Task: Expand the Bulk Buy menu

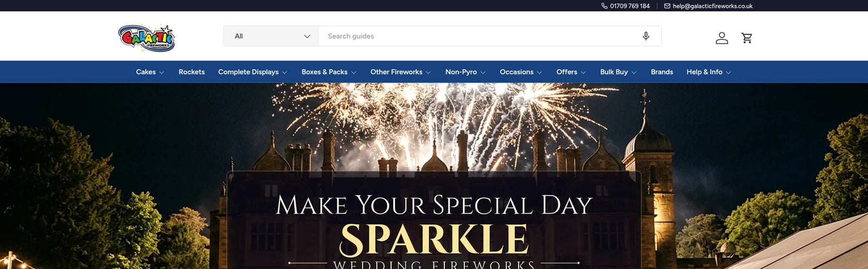Action: 618,72
